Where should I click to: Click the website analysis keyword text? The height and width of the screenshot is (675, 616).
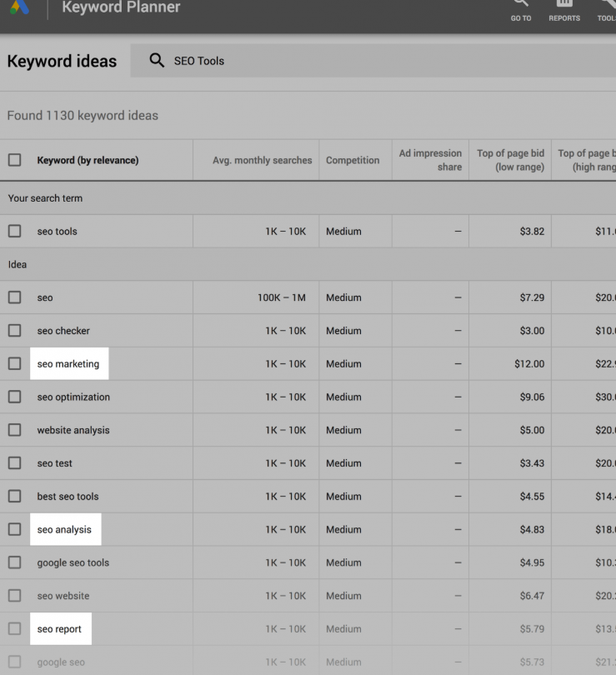click(73, 430)
